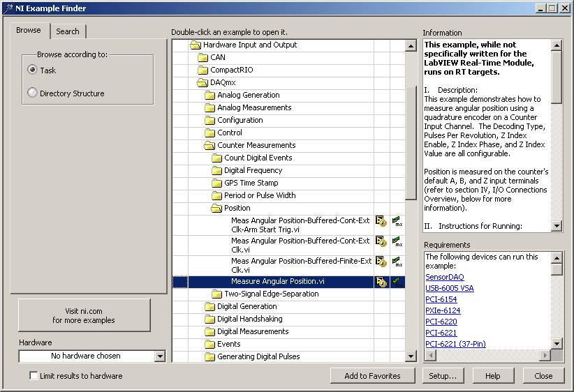Click RT icon for Buffered-Cont-Ext Clk-Arm Start Trig.vi
The width and height of the screenshot is (574, 392).
[x=381, y=221]
